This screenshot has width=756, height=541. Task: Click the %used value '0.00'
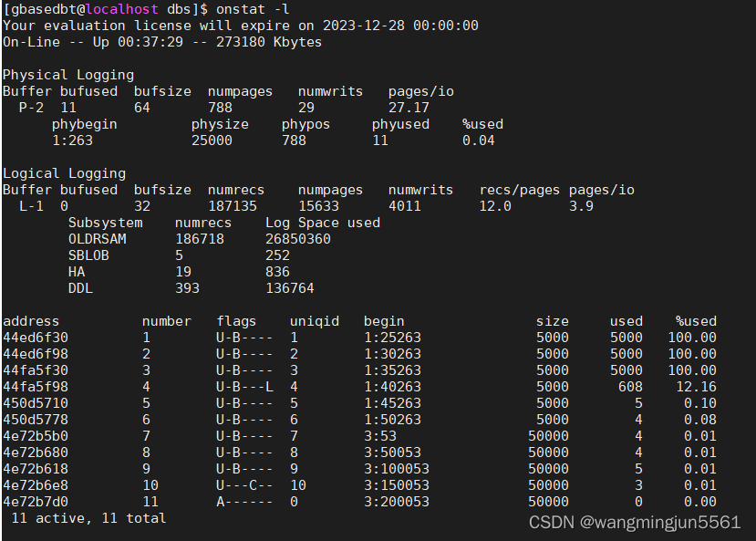700,501
